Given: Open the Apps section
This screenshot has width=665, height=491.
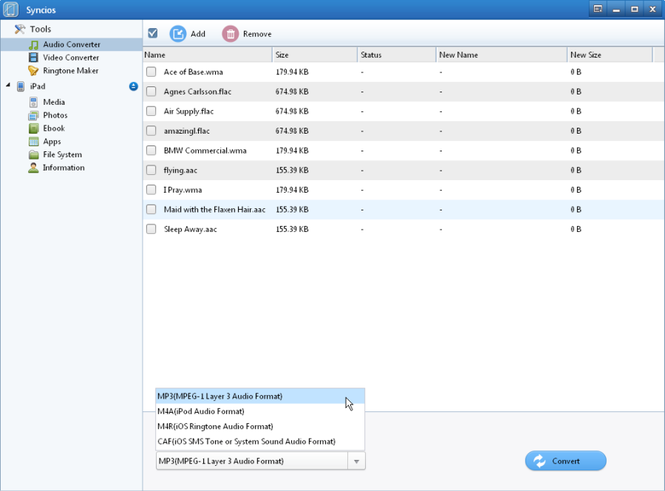Looking at the screenshot, I should (x=52, y=142).
